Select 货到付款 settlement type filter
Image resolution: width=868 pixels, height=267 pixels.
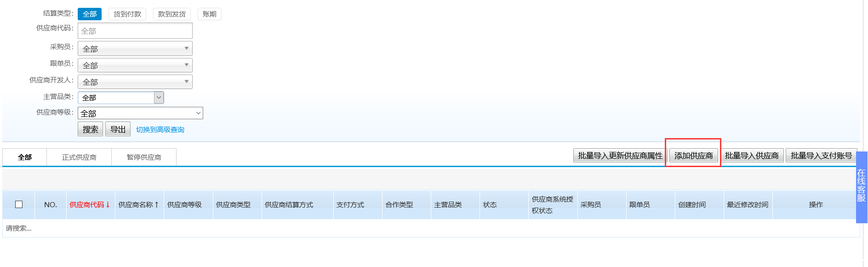click(127, 14)
